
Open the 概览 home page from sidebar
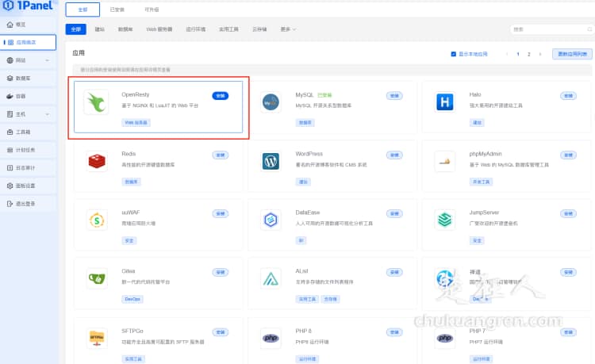(17, 25)
